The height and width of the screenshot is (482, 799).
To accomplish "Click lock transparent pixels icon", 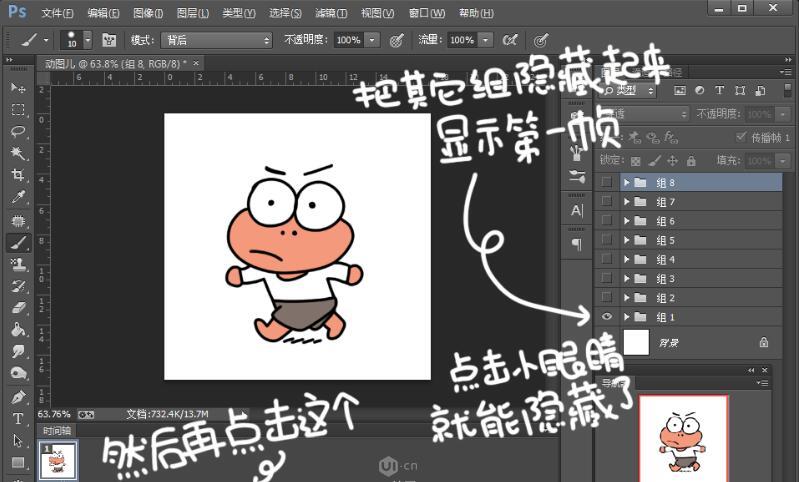I will 635,162.
